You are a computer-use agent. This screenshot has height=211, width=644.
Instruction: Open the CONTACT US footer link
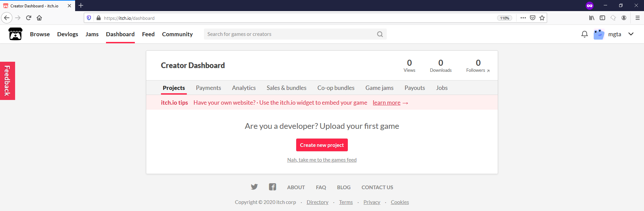pos(377,187)
